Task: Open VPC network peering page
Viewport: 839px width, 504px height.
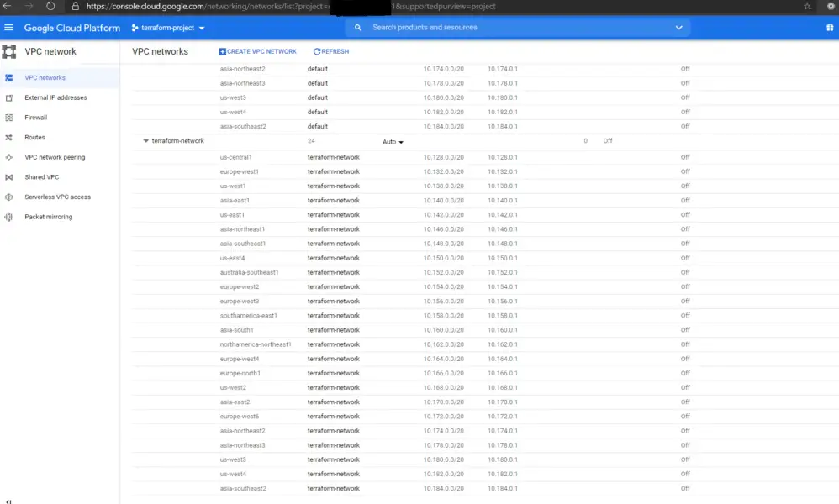Action: pyautogui.click(x=55, y=157)
